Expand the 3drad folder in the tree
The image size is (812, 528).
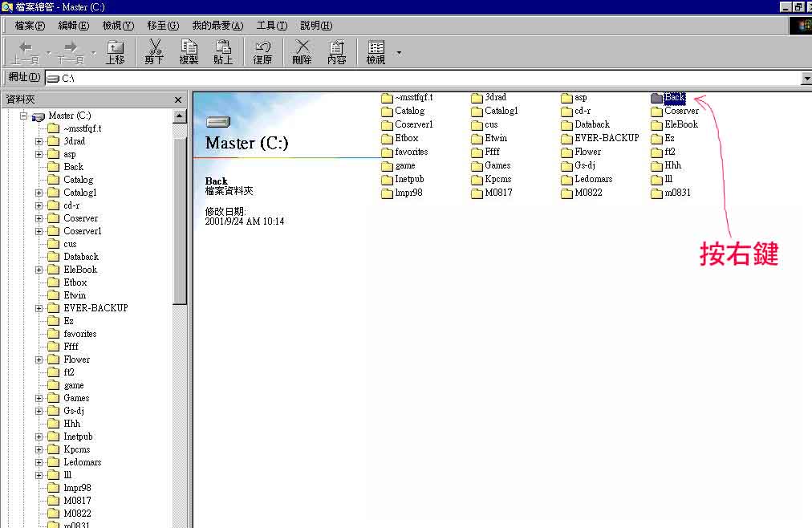[x=39, y=141]
